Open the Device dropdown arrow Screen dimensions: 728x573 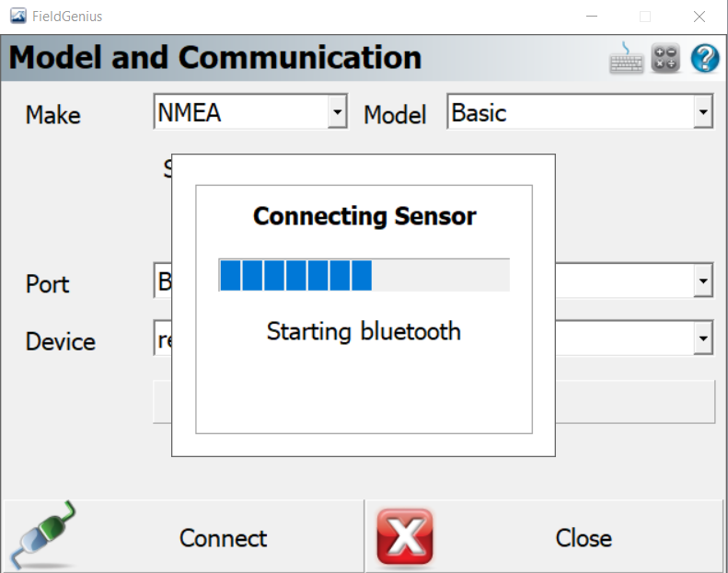click(703, 338)
